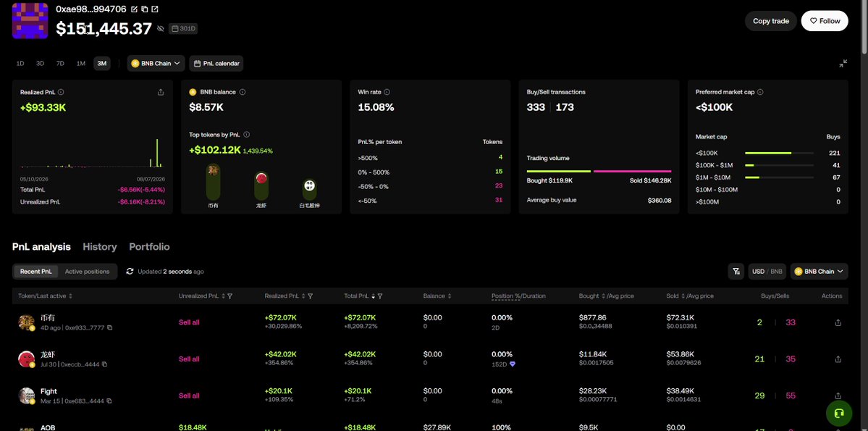Select the Recent PnL view
Viewport: 868px width, 431px height.
point(36,272)
